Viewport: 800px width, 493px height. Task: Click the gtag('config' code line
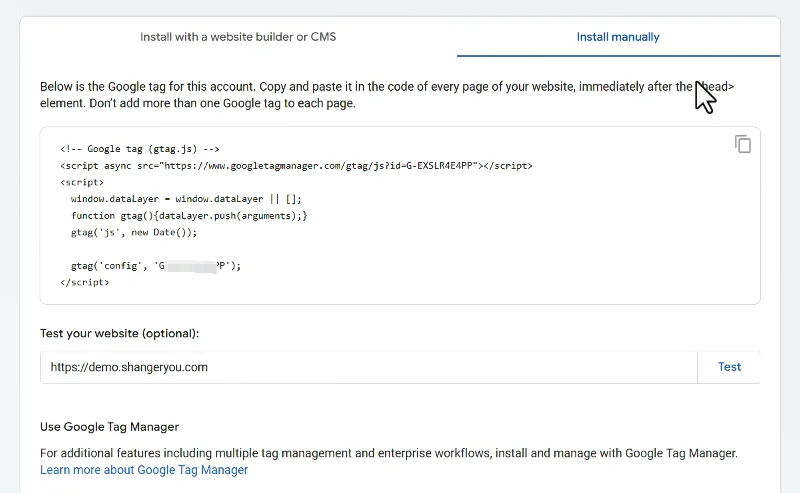[156, 266]
